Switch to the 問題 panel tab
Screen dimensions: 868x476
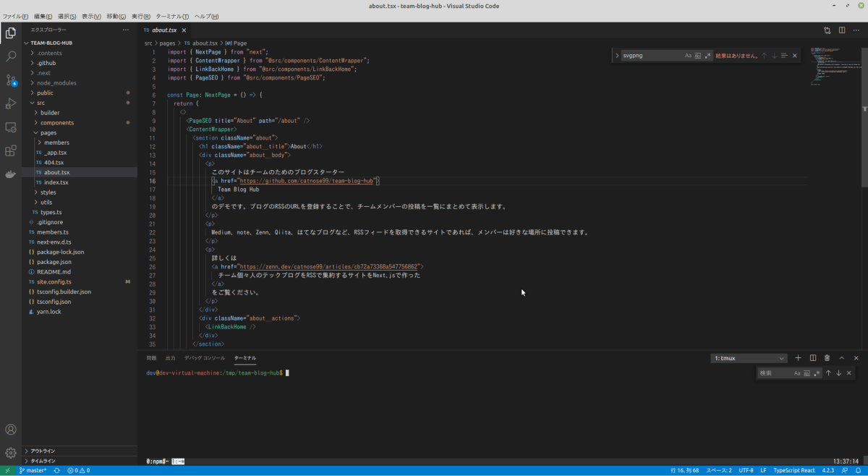(x=151, y=358)
